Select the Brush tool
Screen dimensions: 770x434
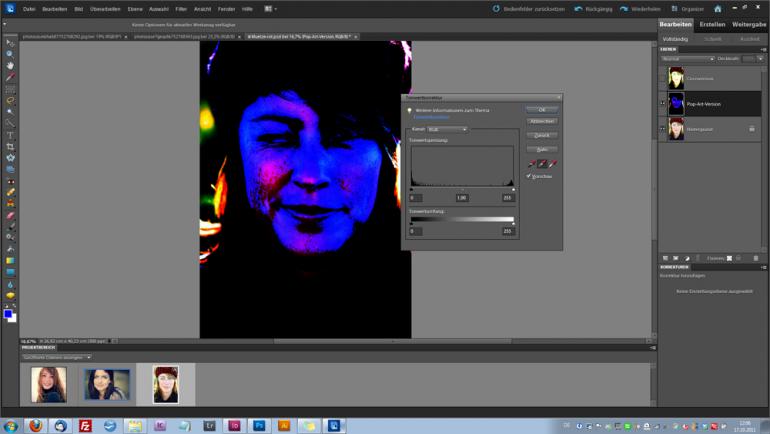tap(10, 226)
